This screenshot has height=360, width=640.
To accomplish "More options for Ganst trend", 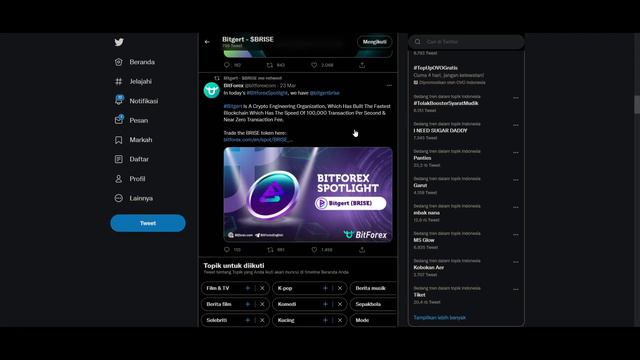I will (x=516, y=180).
